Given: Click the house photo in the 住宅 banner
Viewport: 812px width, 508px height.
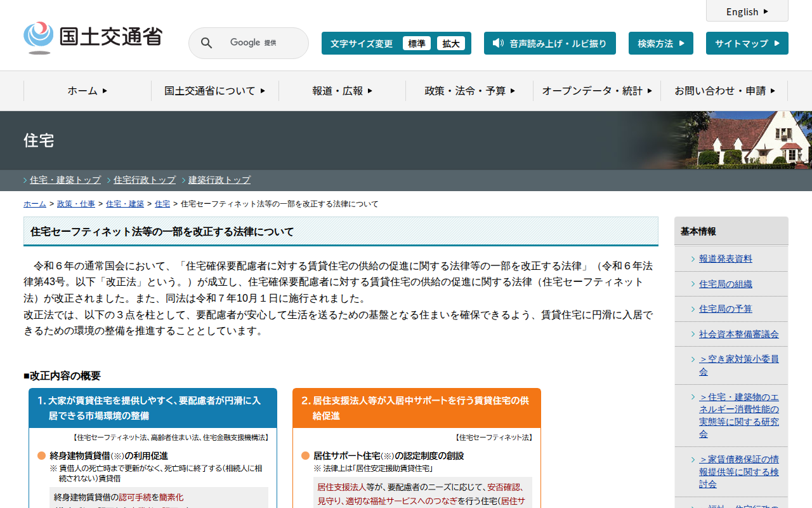Looking at the screenshot, I should coord(749,140).
